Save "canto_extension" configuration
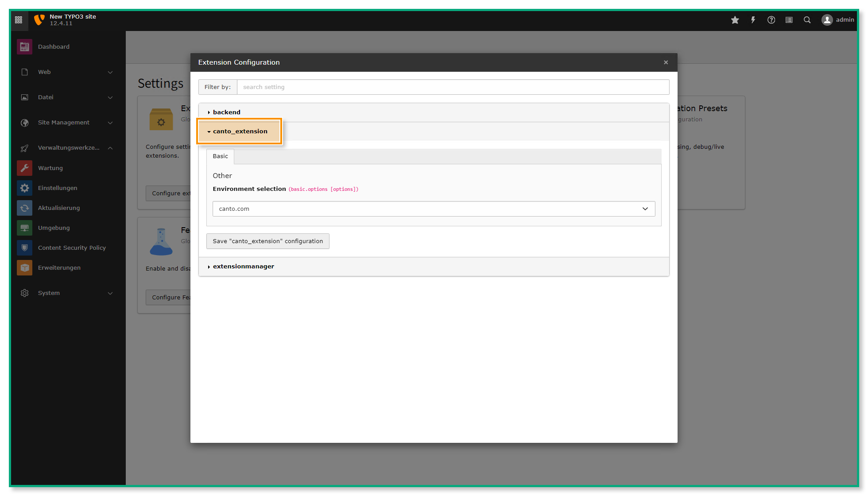This screenshot has height=496, width=868. coord(267,241)
